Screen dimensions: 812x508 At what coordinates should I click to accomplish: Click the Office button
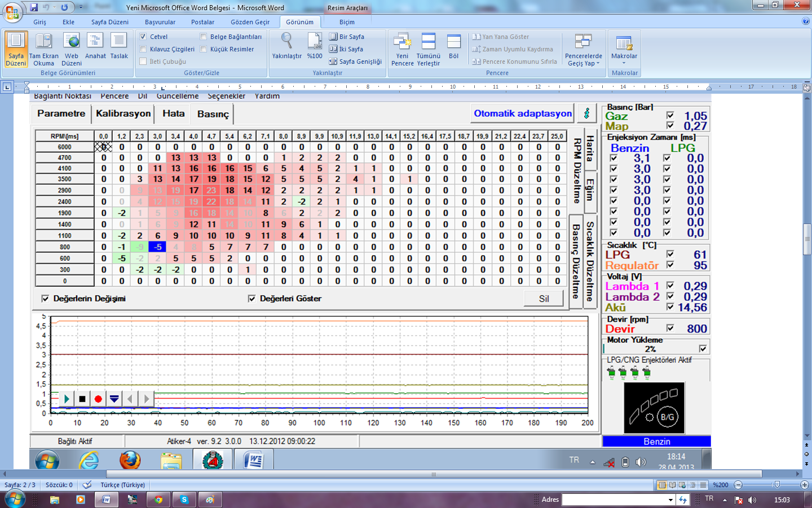[x=12, y=11]
